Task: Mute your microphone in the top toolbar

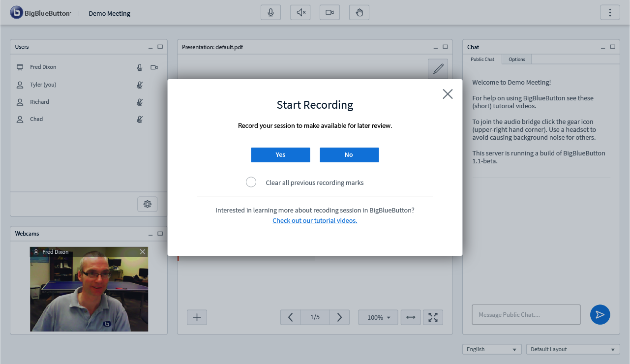Action: 270,12
